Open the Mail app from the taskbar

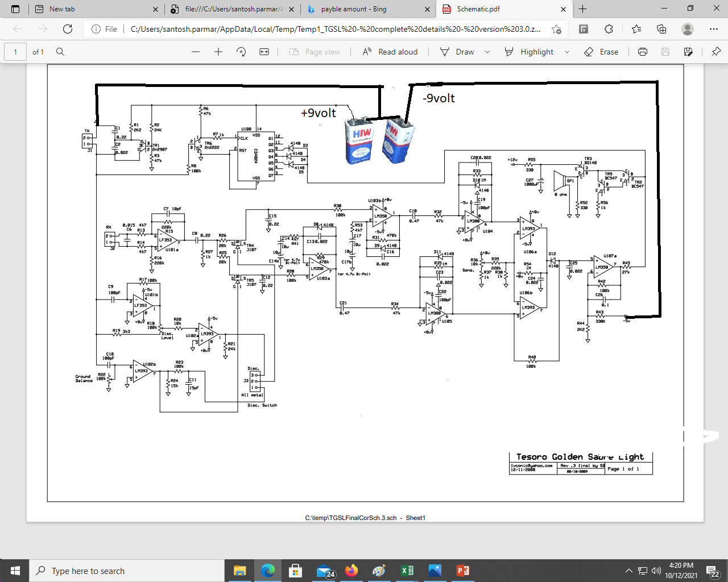coord(325,571)
